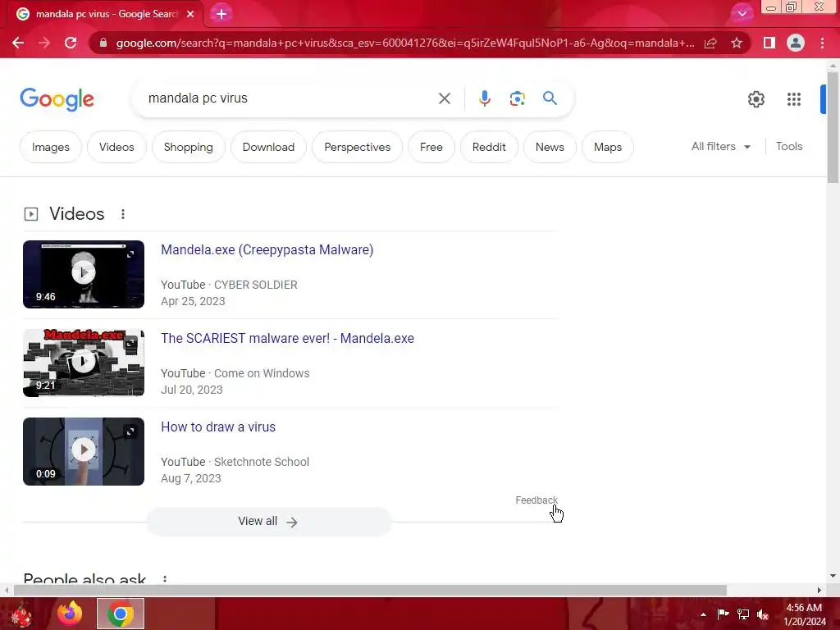The image size is (840, 630).
Task: Open Firefox from the taskbar
Action: click(70, 614)
